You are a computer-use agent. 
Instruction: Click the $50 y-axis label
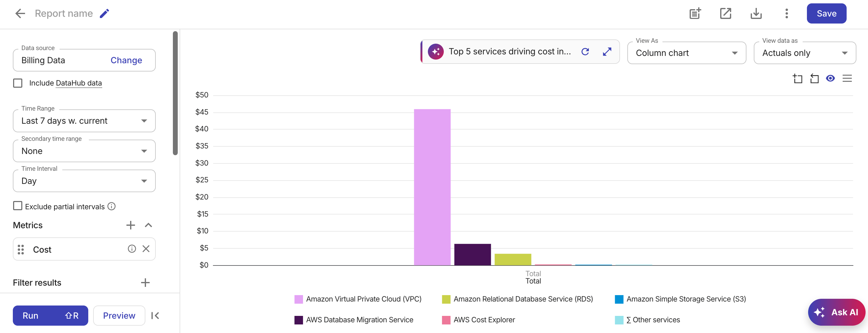coord(202,95)
